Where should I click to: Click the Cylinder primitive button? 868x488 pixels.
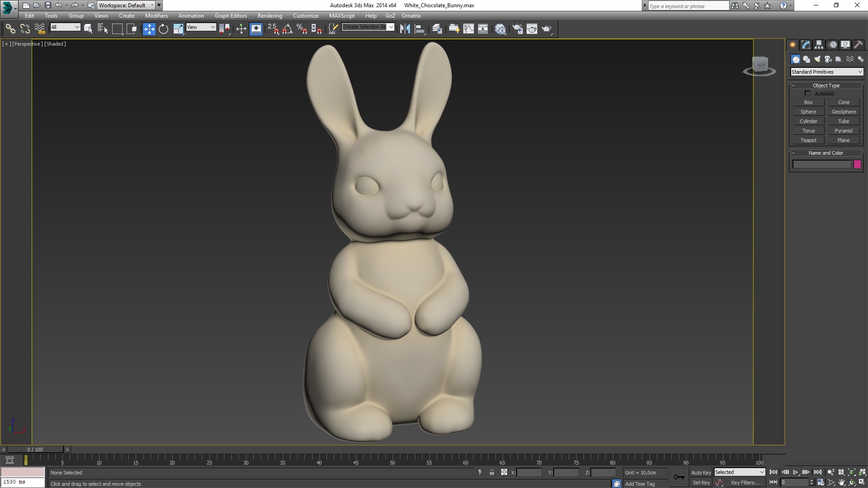808,121
